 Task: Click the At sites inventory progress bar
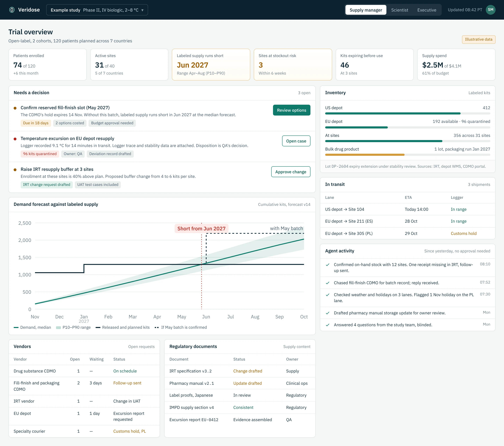tap(408, 141)
